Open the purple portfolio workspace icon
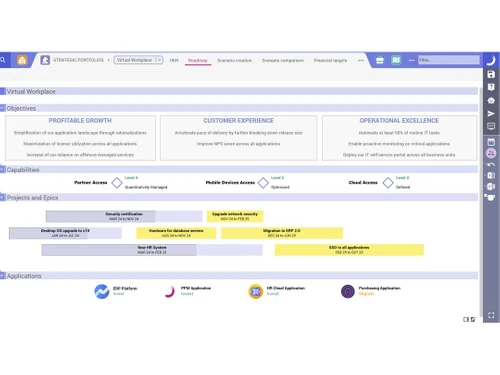The image size is (500, 375). point(45,60)
